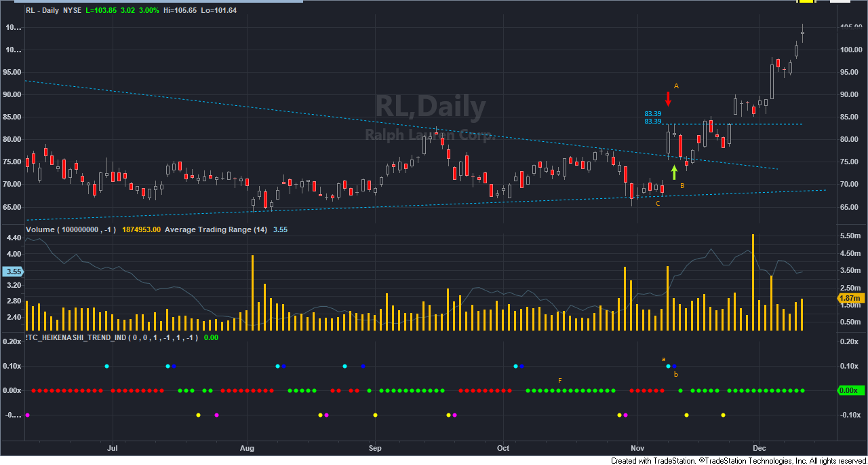Click the '4.40' label on ATR axis
The image size is (868, 465).
point(14,238)
